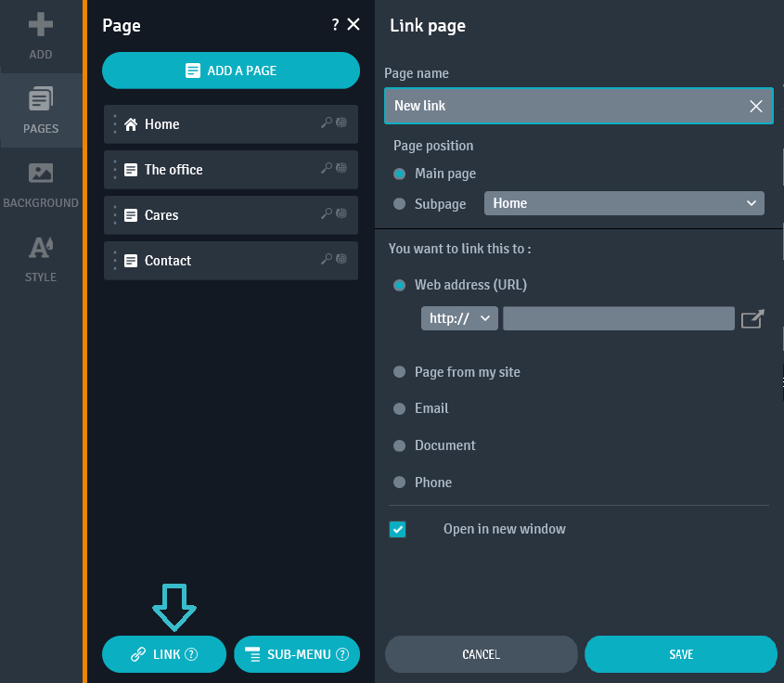The image size is (784, 683).
Task: Select the Subpage radio button
Action: 400,202
